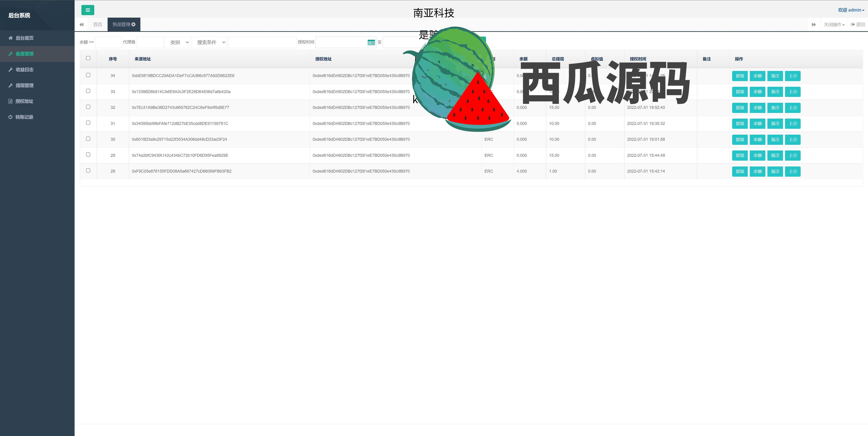Close the 鱼苗管理 tab via its x icon
Screen dimensions: 868x436
pos(133,24)
